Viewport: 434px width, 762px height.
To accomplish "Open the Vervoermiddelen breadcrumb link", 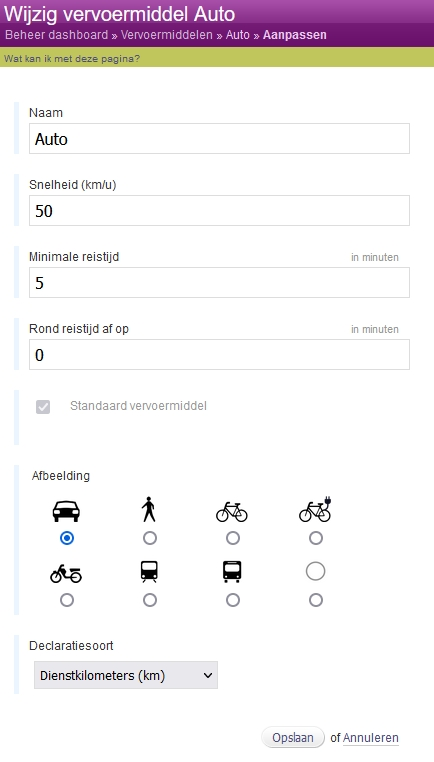I will (167, 35).
